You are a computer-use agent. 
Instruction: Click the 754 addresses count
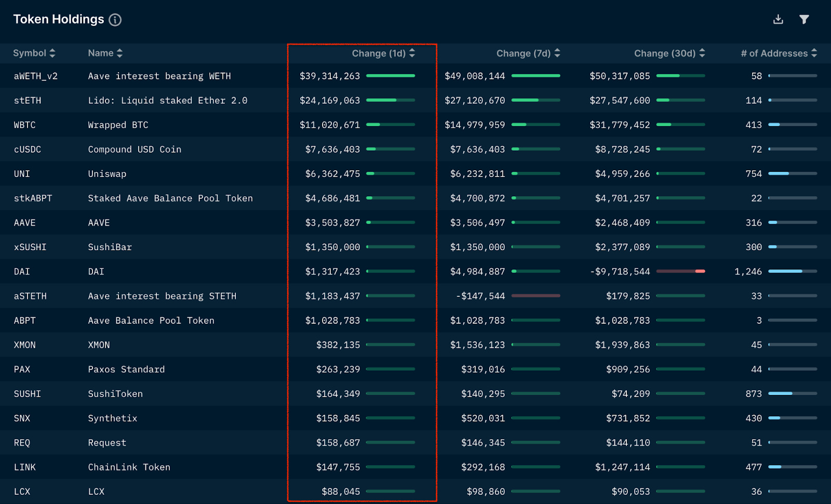754,174
